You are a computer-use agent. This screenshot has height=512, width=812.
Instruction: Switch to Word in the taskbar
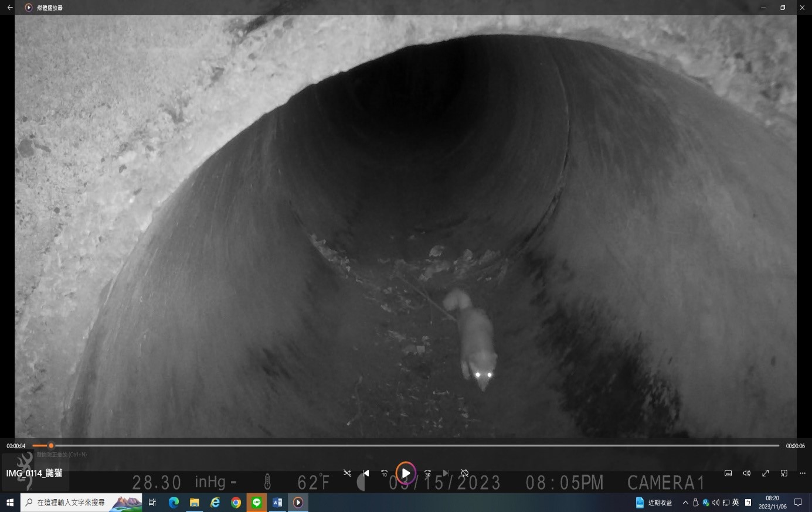click(277, 503)
